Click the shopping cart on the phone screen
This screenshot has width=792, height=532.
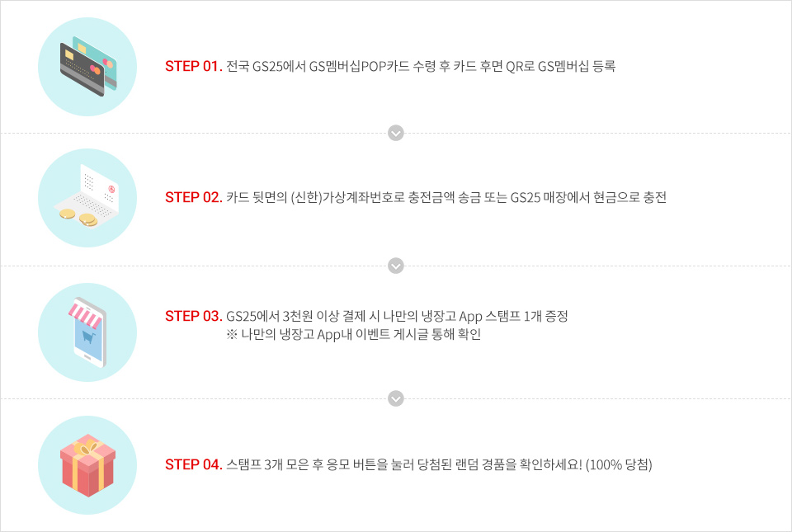coord(87,338)
